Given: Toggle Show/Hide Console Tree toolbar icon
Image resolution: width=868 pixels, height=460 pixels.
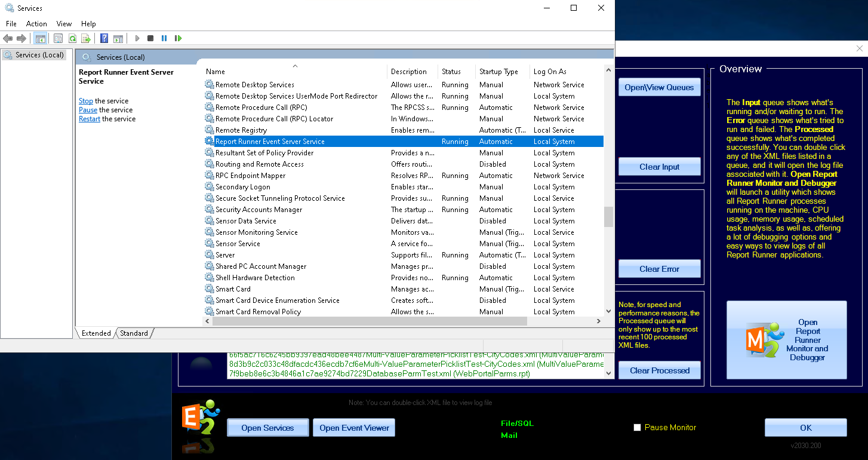Looking at the screenshot, I should coord(41,38).
